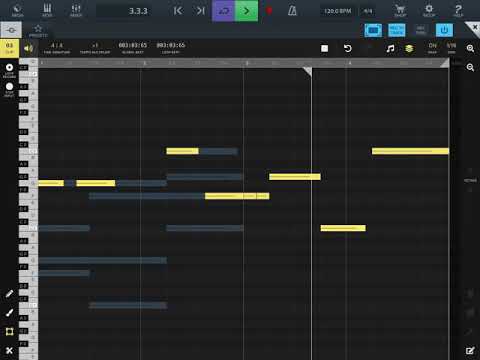Image resolution: width=480 pixels, height=360 pixels.
Task: Click the edit note icon at bottom right
Action: [470, 350]
